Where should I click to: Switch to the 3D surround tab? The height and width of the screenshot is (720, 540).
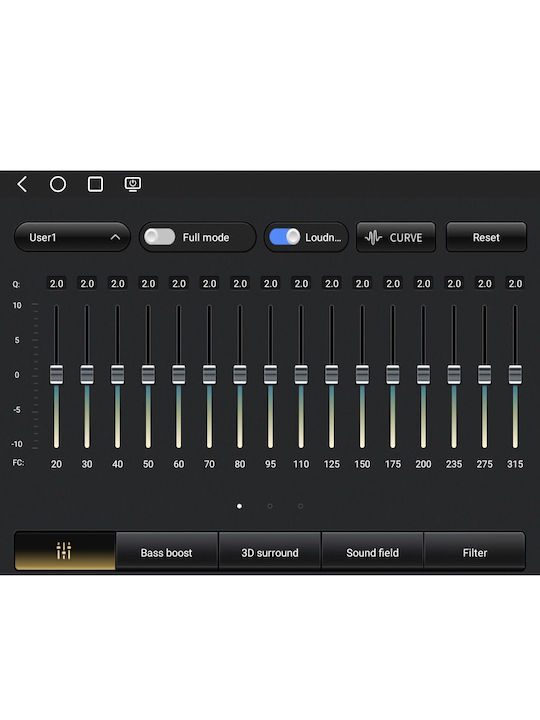pos(270,552)
